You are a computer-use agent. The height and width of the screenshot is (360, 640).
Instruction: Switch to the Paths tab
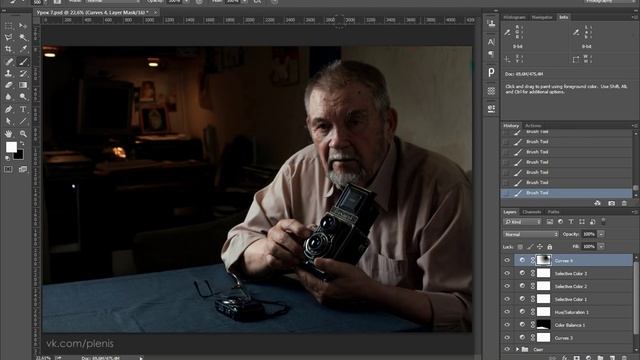(553, 212)
